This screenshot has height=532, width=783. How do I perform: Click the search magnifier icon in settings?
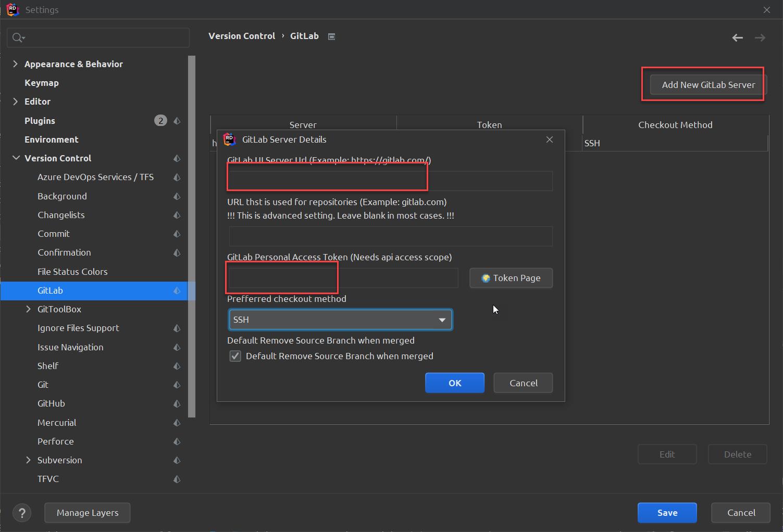[17, 37]
